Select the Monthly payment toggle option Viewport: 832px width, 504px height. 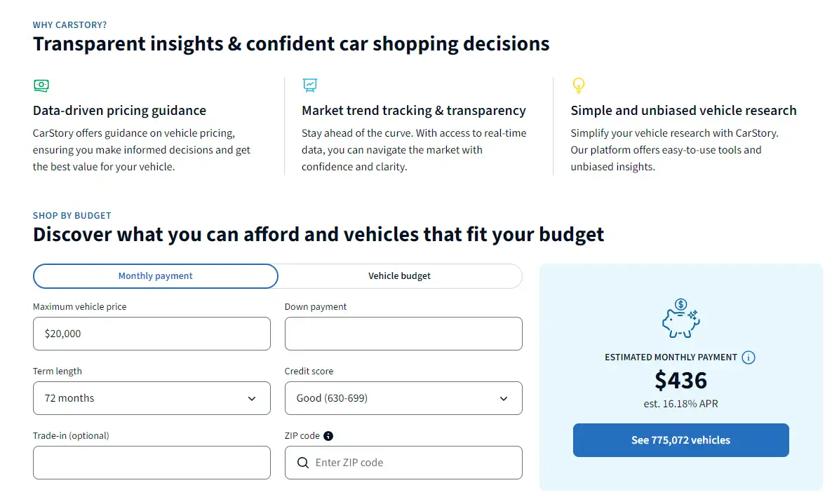tap(156, 276)
